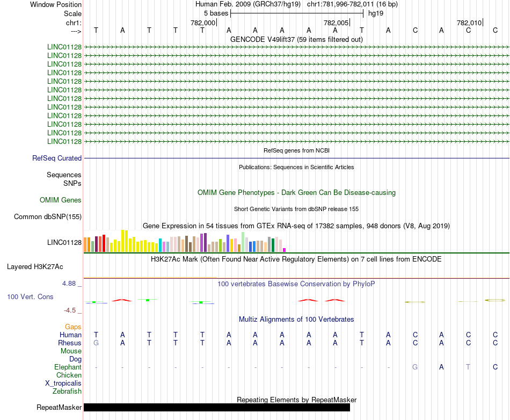
Task: Click the Layered H3K27Ac label
Action: (35, 267)
